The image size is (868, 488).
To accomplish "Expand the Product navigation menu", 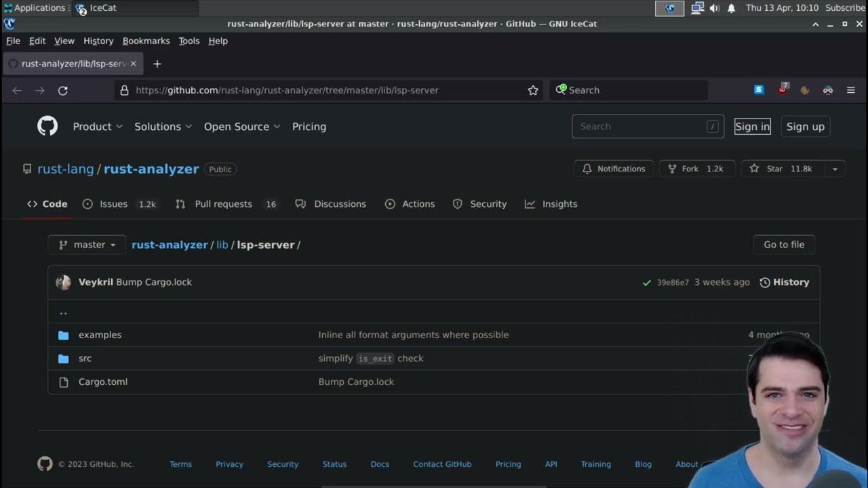I will 98,127.
